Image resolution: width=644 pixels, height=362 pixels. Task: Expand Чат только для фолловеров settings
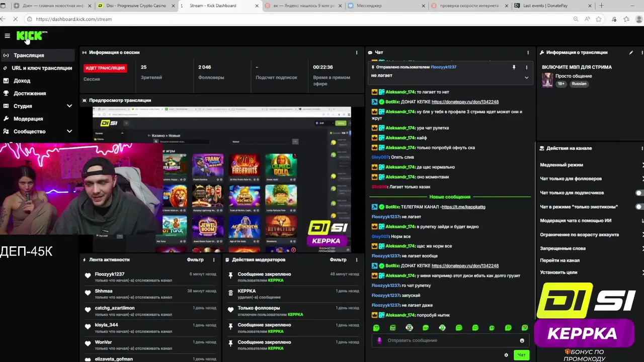[592, 178]
